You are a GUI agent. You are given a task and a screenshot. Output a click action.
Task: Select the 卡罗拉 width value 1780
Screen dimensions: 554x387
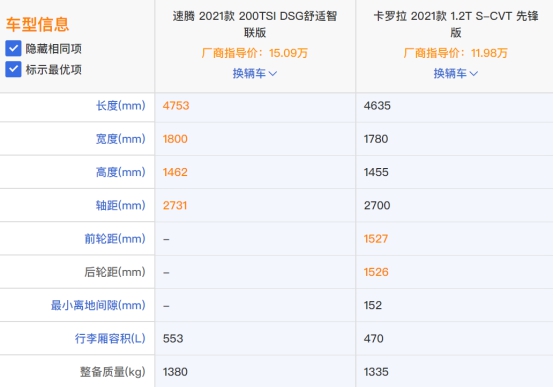376,139
